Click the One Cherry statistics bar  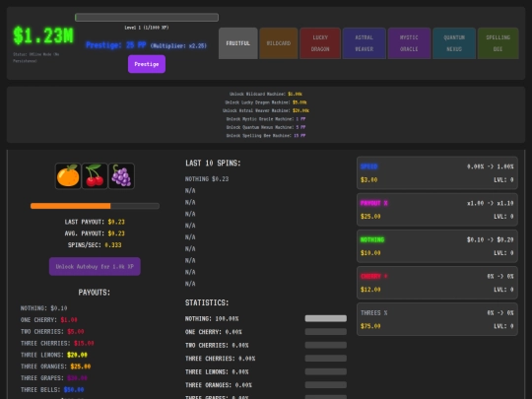[x=326, y=331]
